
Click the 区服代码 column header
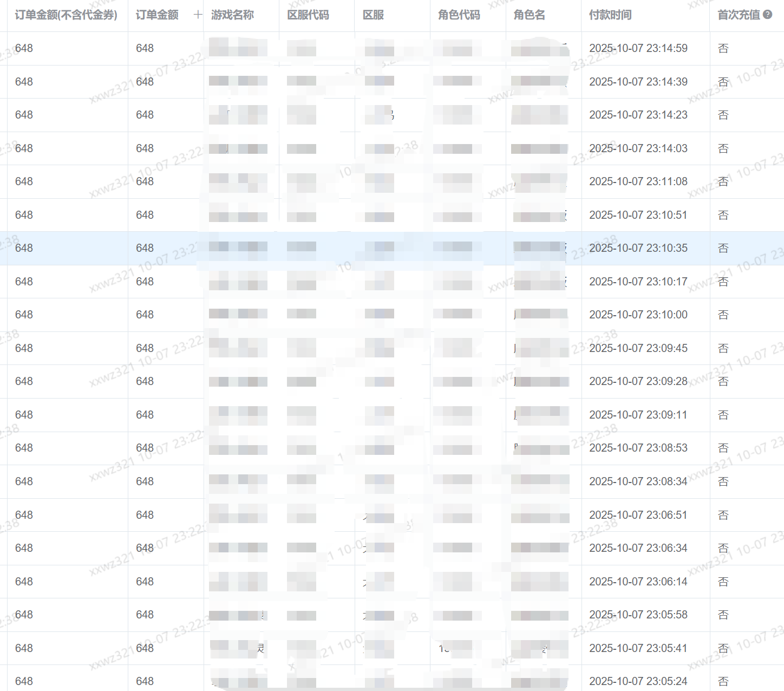pos(308,15)
